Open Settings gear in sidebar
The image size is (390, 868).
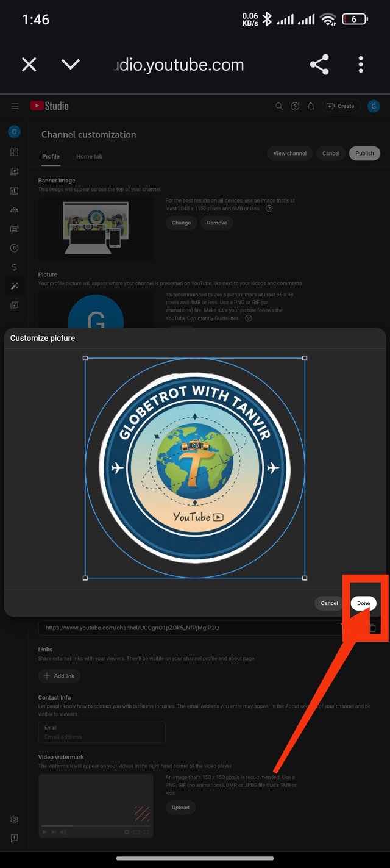pyautogui.click(x=15, y=820)
